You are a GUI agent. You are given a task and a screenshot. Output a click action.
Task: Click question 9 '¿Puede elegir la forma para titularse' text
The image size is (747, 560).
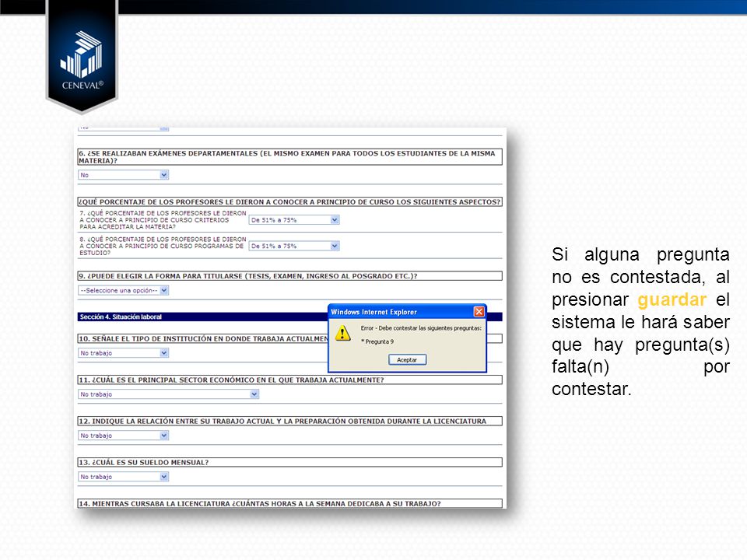pyautogui.click(x=248, y=276)
